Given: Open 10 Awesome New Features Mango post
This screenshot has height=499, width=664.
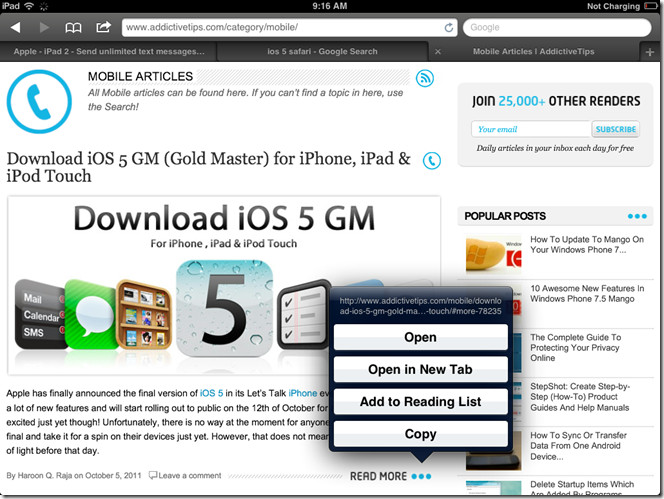Looking at the screenshot, I should 587,294.
